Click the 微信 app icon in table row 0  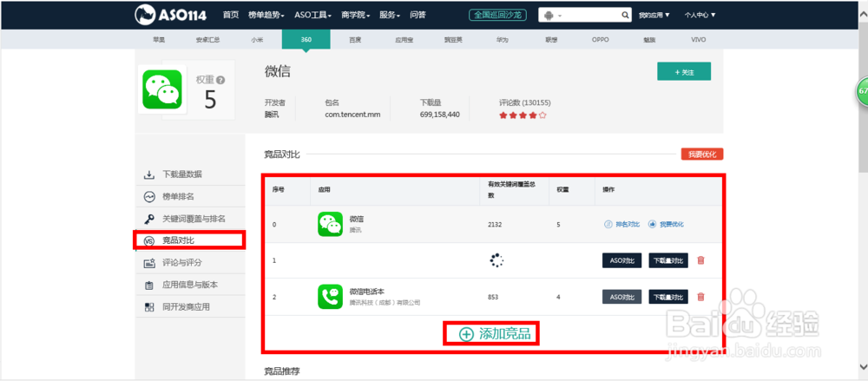(x=330, y=224)
